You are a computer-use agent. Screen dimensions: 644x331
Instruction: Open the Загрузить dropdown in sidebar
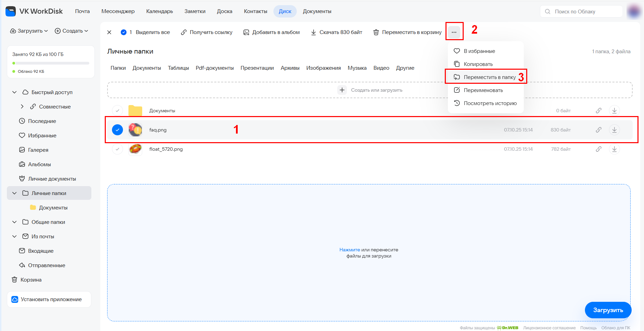[x=29, y=31]
